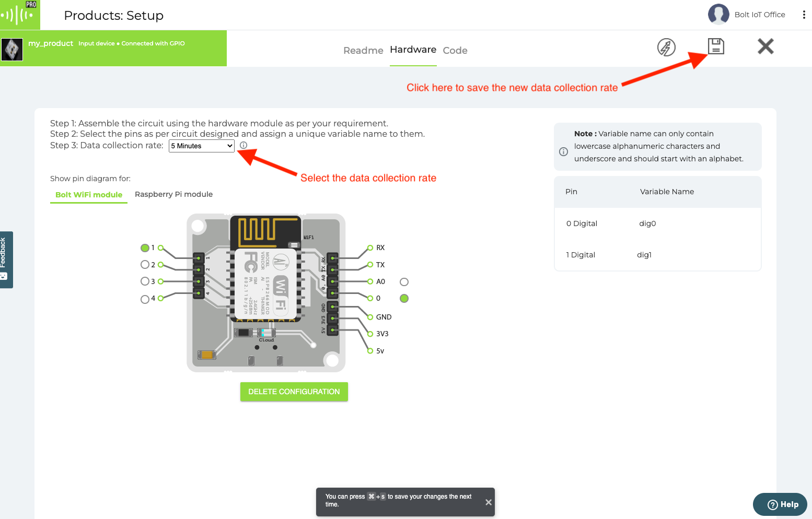812x519 pixels.
Task: Click the dig0 variable name
Action: click(x=647, y=223)
